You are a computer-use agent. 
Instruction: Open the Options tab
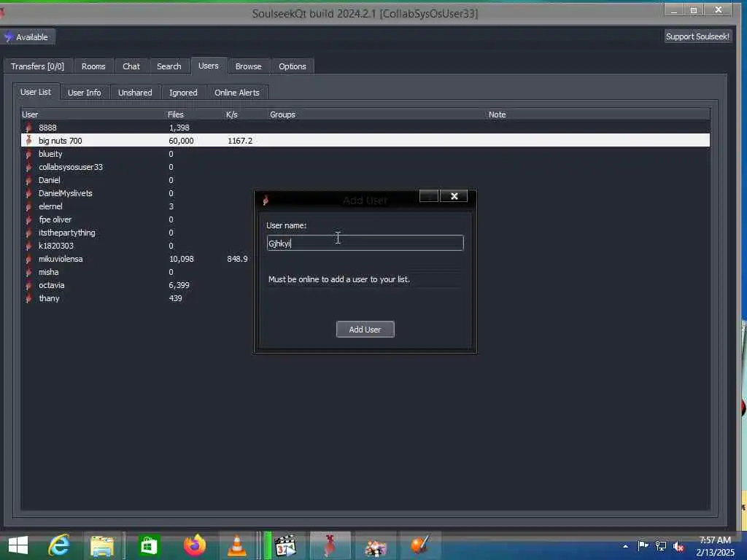[292, 66]
